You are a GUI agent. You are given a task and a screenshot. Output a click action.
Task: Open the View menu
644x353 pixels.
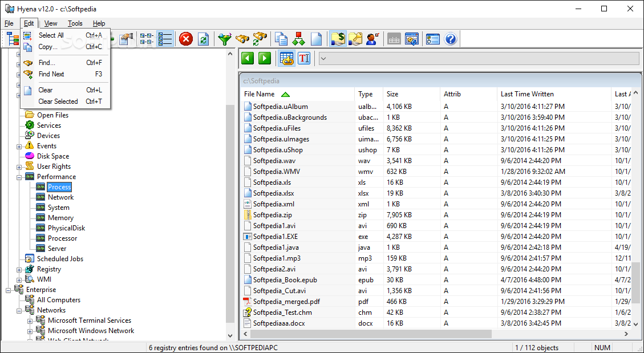(x=51, y=23)
